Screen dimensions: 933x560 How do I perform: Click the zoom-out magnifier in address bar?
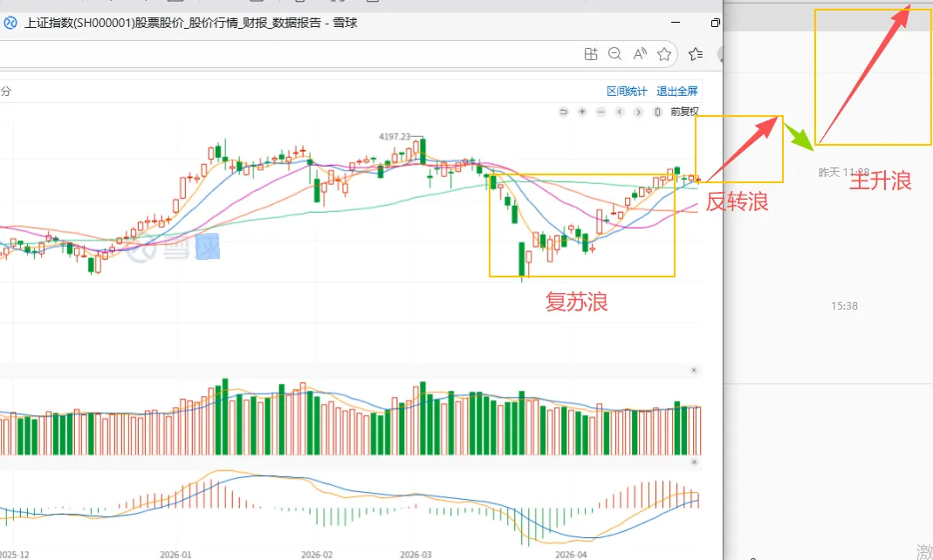[614, 54]
